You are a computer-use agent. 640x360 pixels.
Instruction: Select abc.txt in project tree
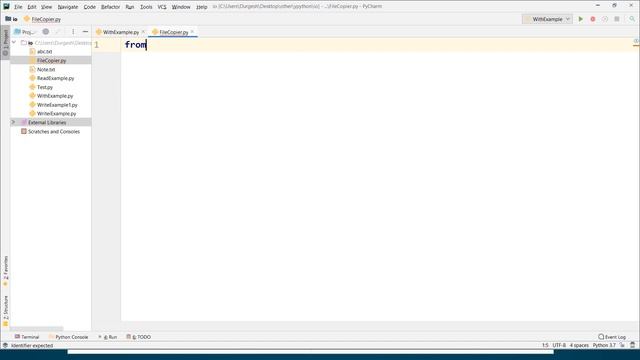tap(44, 51)
